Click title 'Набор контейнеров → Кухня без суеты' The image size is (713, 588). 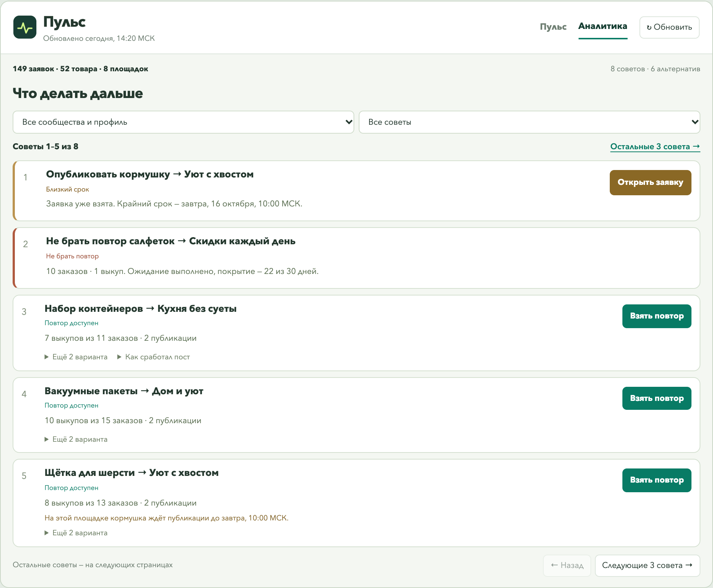click(140, 308)
